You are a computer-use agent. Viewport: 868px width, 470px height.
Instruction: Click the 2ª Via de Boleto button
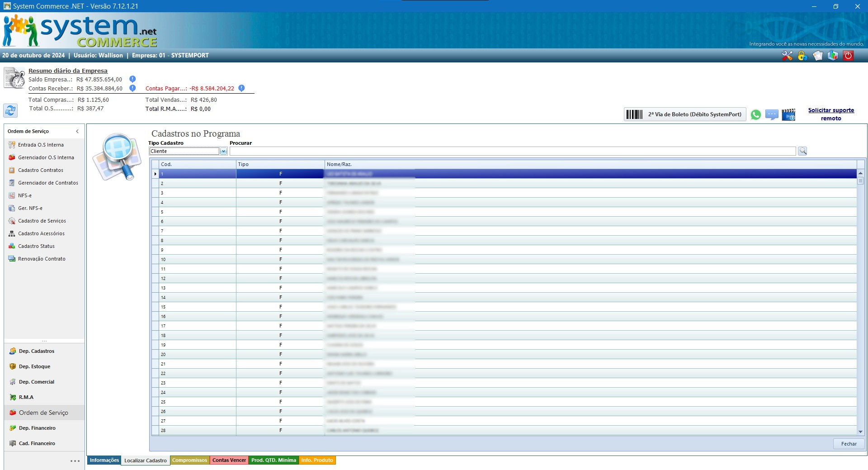click(685, 114)
